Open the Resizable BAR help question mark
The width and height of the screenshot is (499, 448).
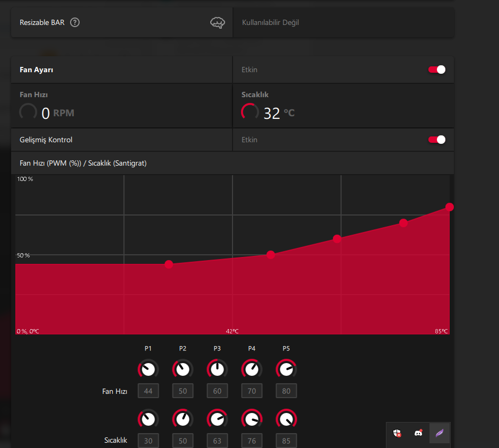click(x=75, y=23)
